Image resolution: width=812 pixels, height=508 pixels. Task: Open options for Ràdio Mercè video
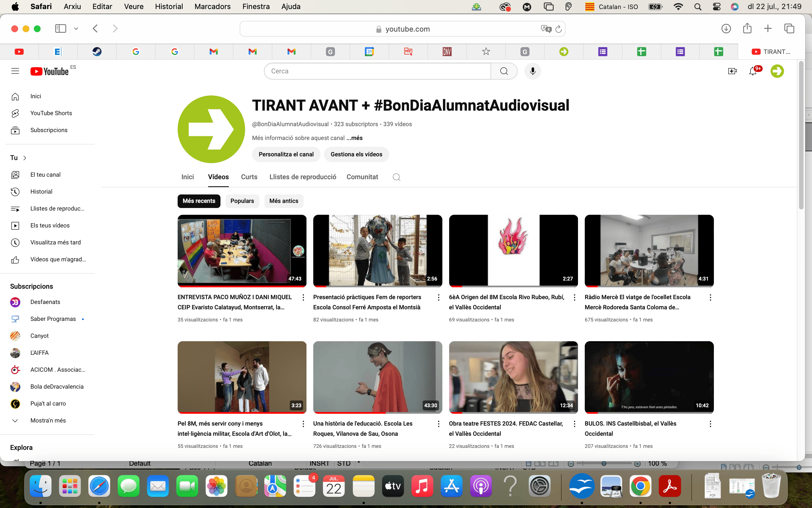click(710, 297)
